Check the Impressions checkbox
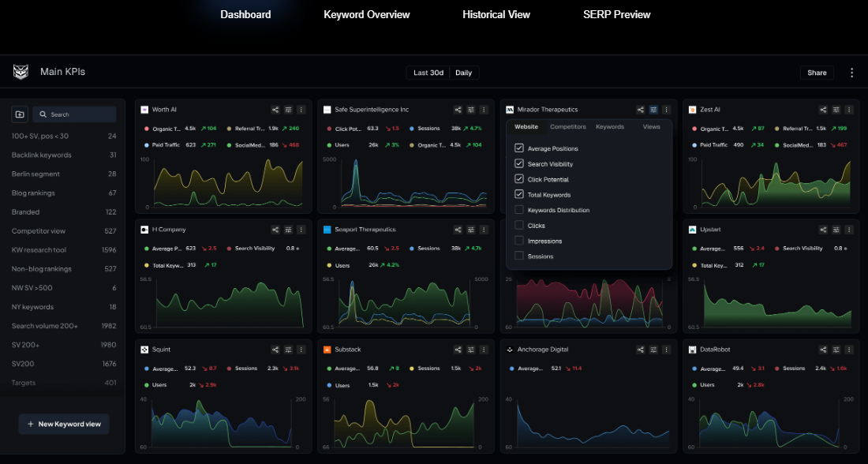 pyautogui.click(x=519, y=241)
